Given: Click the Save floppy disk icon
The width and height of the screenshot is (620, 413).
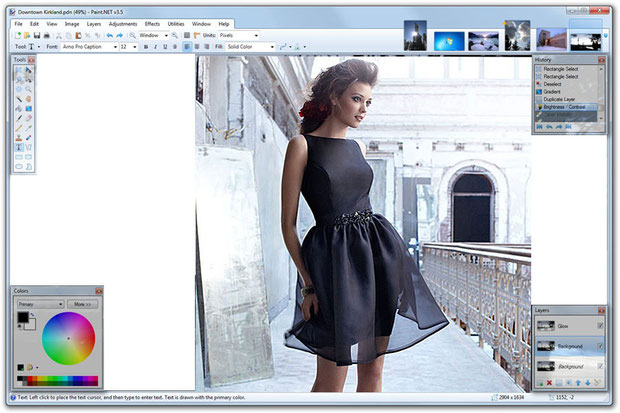Looking at the screenshot, I should click(37, 36).
